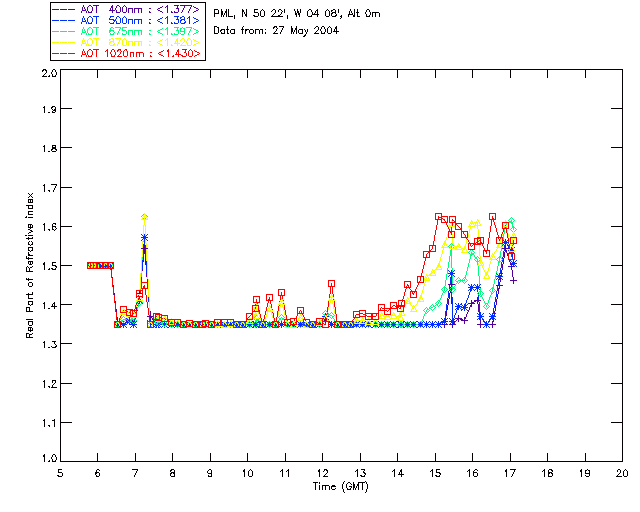This screenshot has height=512, width=640.
Task: Click the x-axis label 16
Action: click(x=472, y=473)
